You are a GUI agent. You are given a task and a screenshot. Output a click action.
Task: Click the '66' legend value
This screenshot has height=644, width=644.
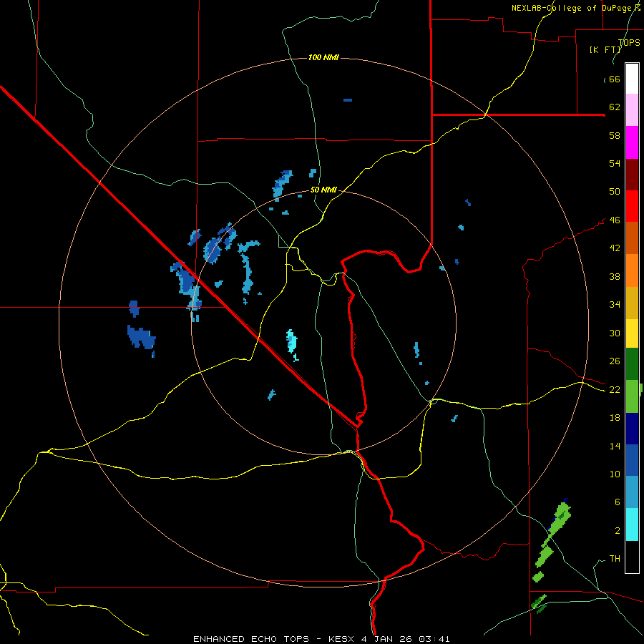tap(615, 79)
